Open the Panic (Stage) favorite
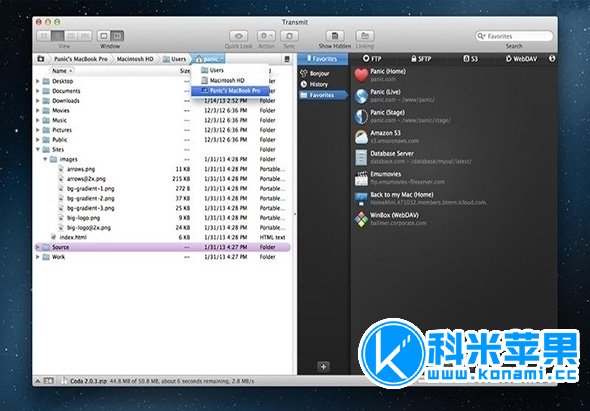This screenshot has width=590, height=411. tap(453, 116)
